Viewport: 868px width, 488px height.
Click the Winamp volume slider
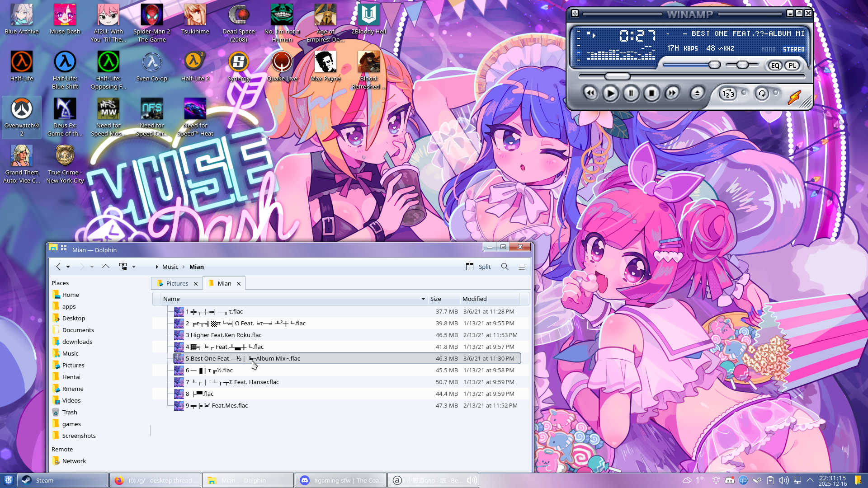coord(715,65)
